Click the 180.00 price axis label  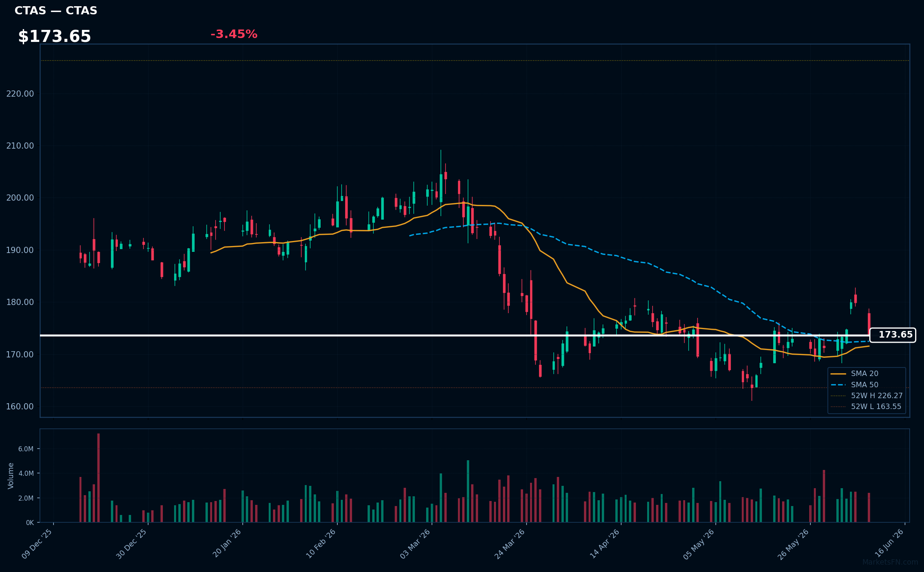tap(20, 302)
